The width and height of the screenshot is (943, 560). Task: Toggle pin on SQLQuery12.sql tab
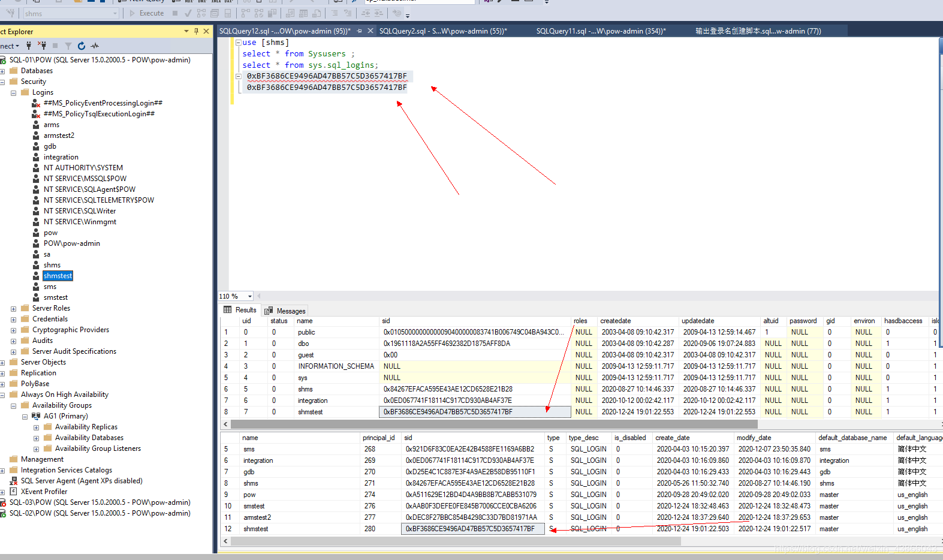[x=359, y=31]
